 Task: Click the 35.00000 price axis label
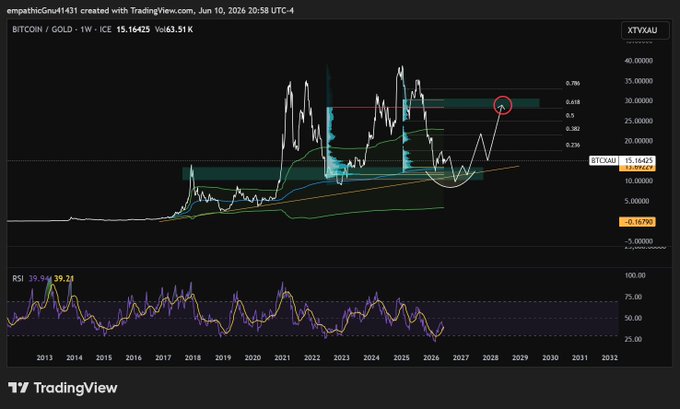(x=638, y=81)
